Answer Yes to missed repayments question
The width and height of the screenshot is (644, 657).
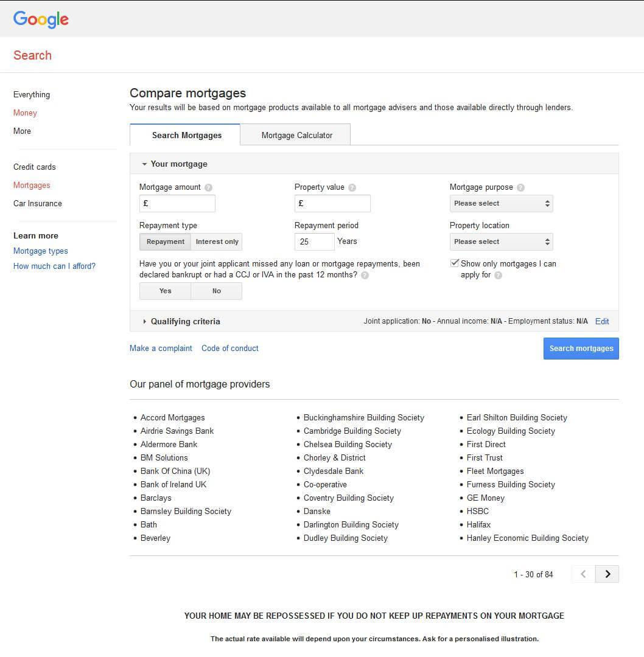point(165,291)
